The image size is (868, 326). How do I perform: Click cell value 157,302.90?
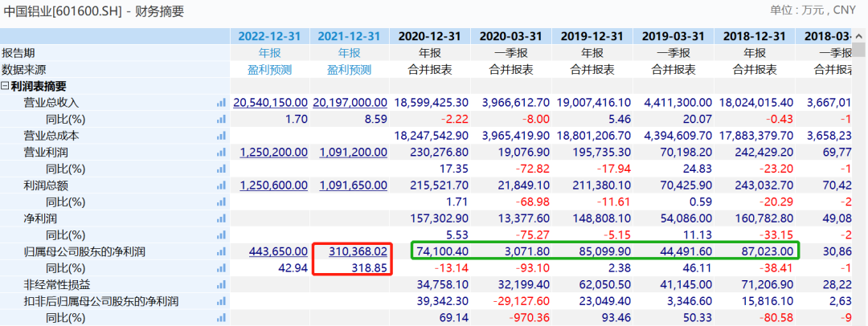click(x=440, y=218)
